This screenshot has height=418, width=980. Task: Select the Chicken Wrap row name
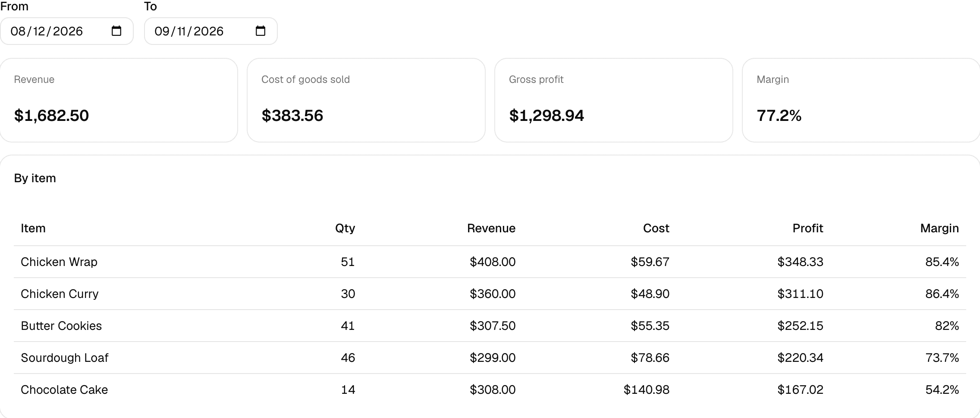click(x=59, y=262)
